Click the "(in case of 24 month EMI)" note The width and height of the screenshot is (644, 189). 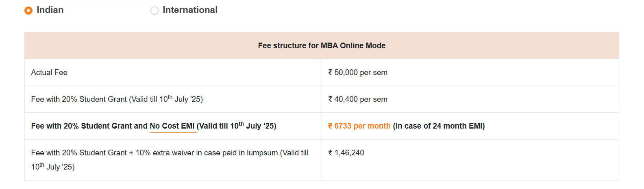[x=439, y=126]
